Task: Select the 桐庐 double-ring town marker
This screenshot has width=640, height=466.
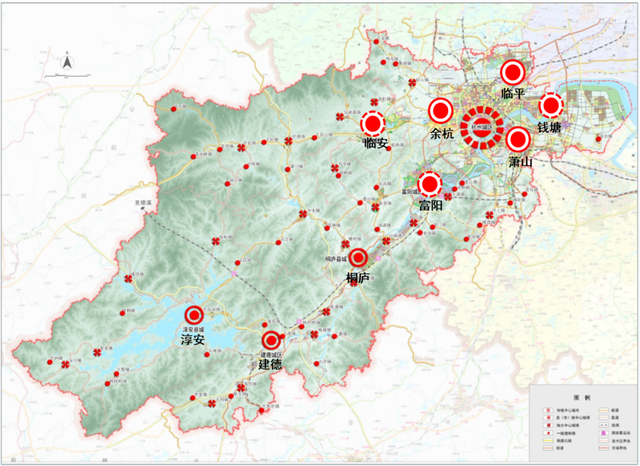Action: [x=358, y=257]
